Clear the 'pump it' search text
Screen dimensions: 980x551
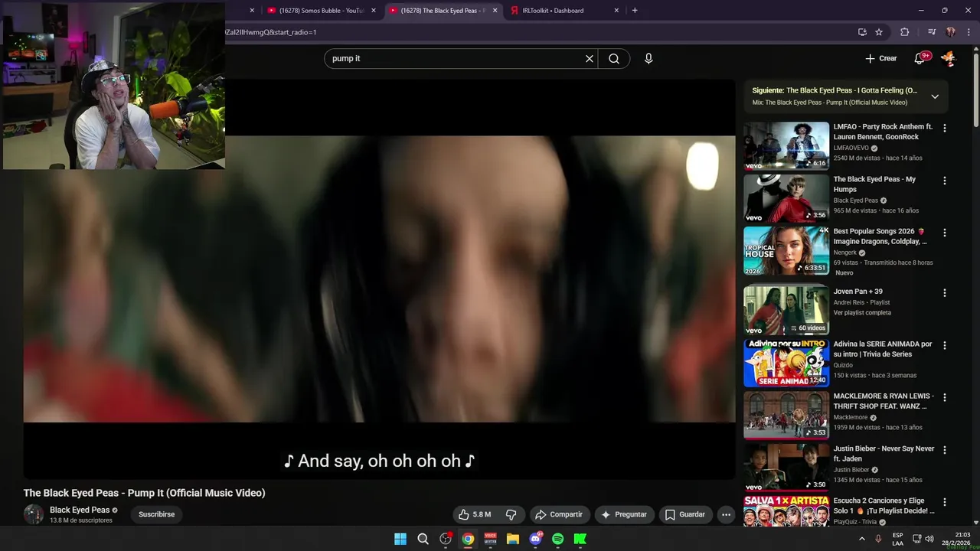tap(590, 59)
